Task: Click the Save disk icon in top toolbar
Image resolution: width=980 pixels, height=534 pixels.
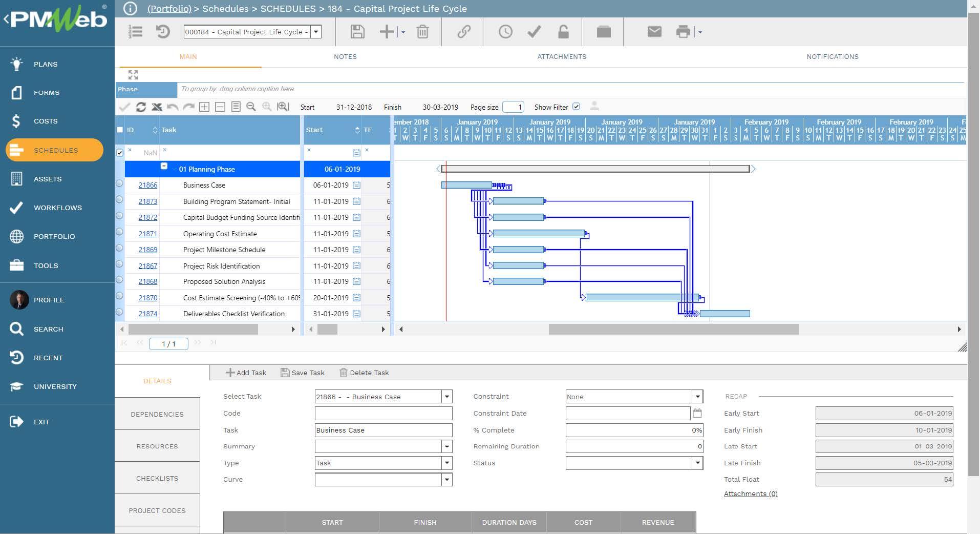Action: [x=357, y=32]
